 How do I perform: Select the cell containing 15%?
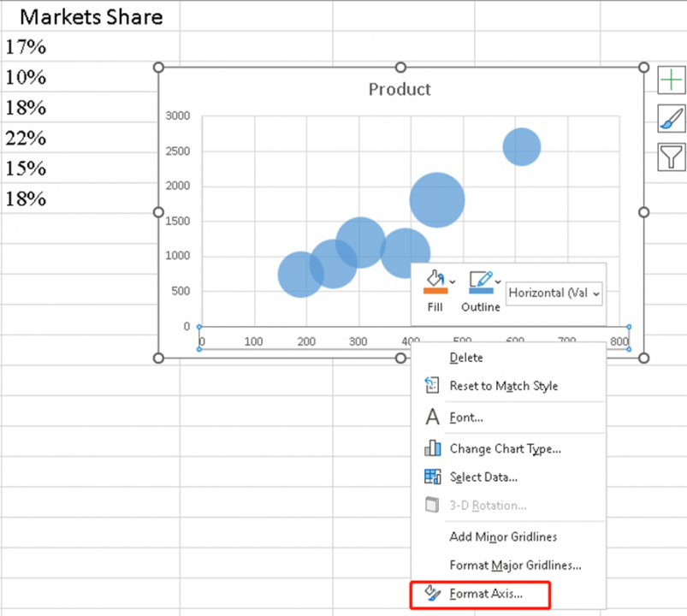(80, 168)
